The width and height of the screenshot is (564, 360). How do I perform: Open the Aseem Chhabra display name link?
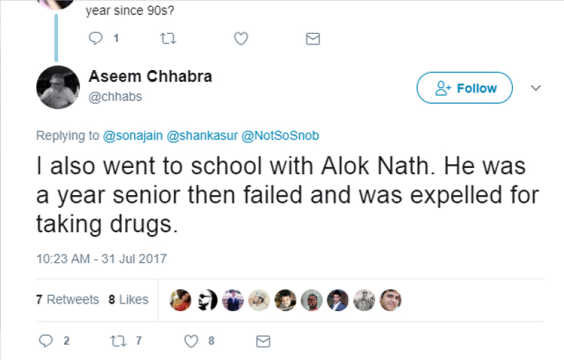(150, 76)
